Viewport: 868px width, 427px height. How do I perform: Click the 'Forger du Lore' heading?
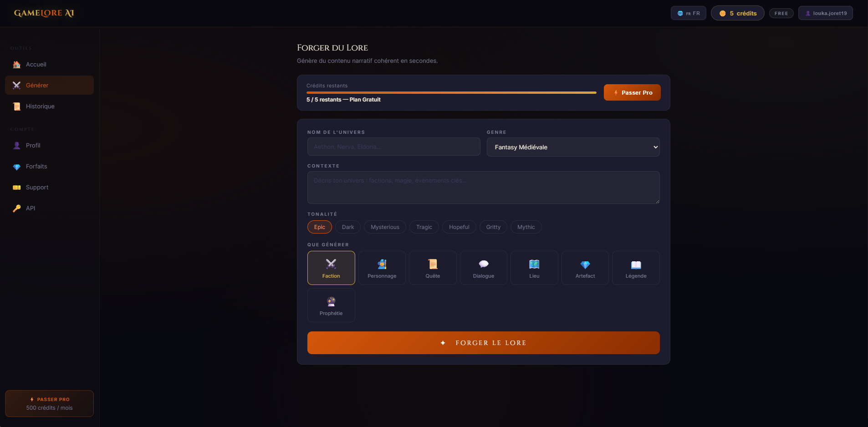pyautogui.click(x=332, y=48)
